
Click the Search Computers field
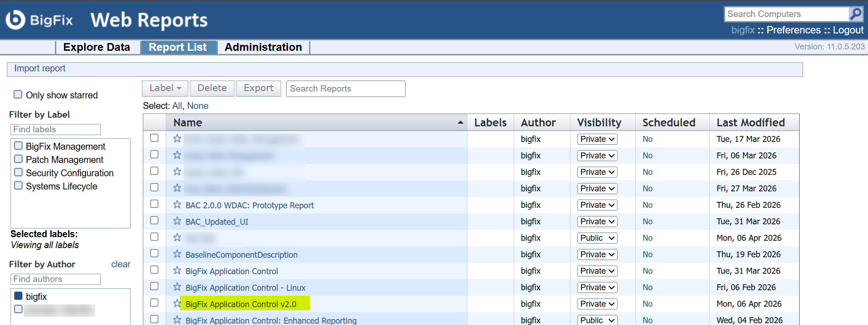click(x=787, y=14)
